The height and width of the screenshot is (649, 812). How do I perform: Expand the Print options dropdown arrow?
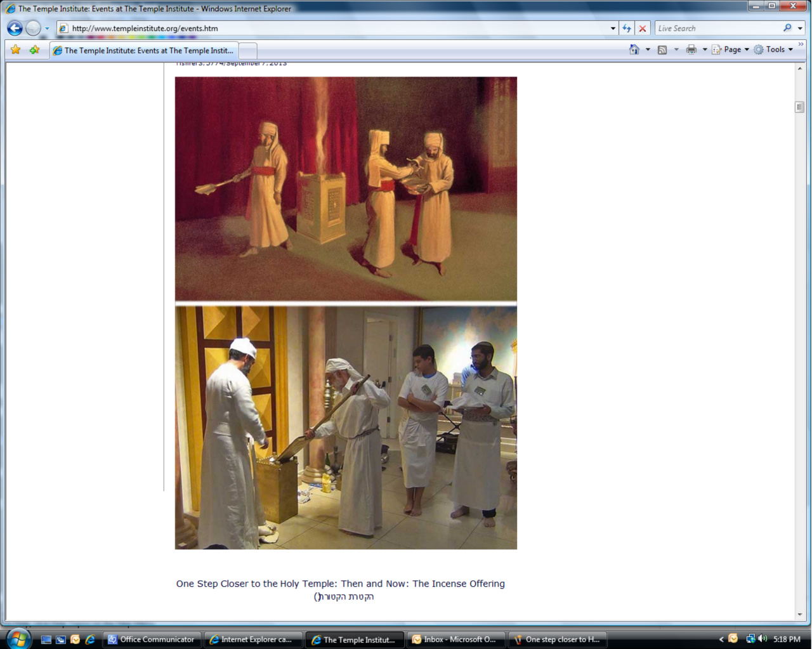click(x=705, y=49)
